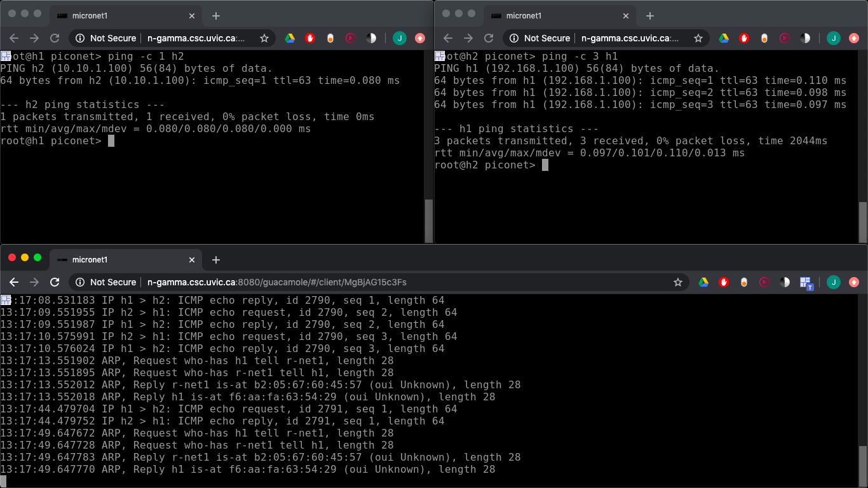Screen dimensions: 868x488
Task: Open the J profile avatar in h2 window
Action: [x=834, y=38]
